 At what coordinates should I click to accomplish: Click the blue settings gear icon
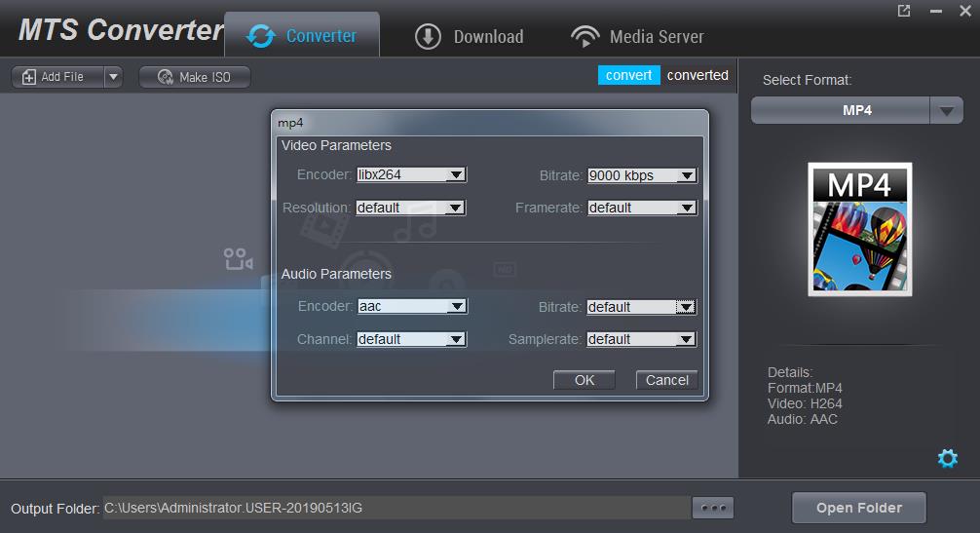point(947,458)
